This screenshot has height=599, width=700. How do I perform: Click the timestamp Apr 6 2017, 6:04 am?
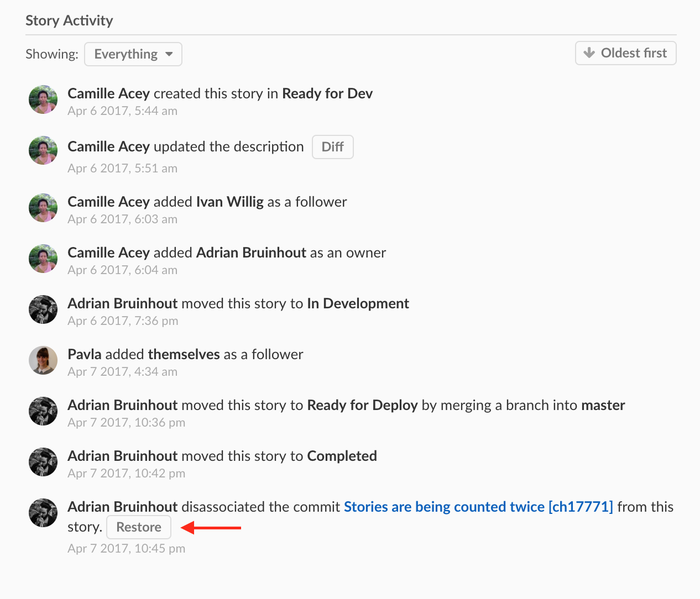[123, 270]
